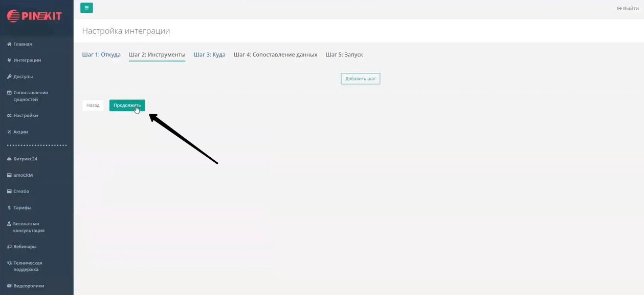This screenshot has height=295, width=644.
Task: Click the Назад button
Action: point(93,106)
